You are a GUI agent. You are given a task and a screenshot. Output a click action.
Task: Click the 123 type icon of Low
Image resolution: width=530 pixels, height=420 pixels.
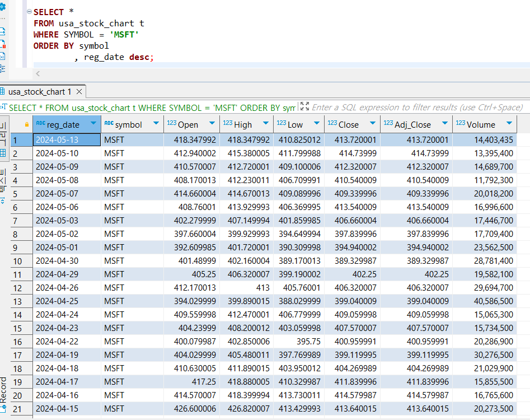(281, 123)
